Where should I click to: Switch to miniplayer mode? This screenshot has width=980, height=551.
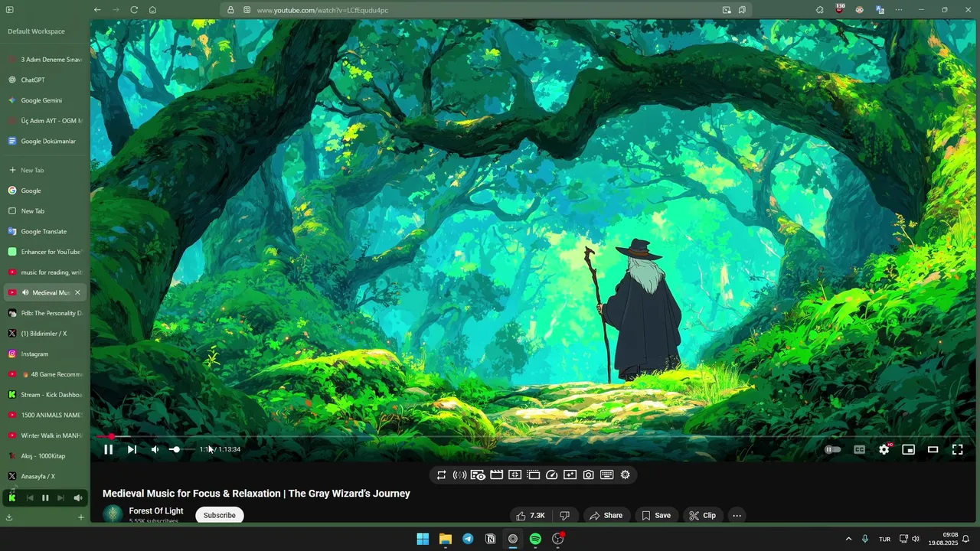click(908, 449)
